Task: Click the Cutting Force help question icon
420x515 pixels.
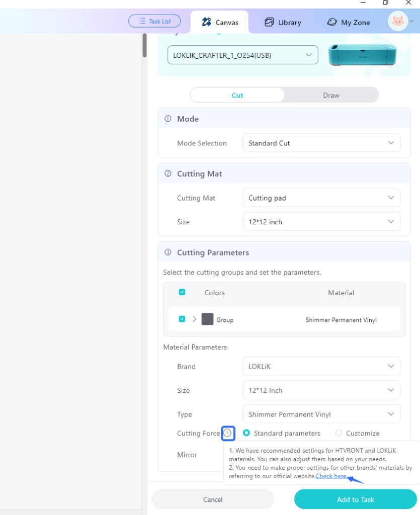Action: [x=227, y=433]
